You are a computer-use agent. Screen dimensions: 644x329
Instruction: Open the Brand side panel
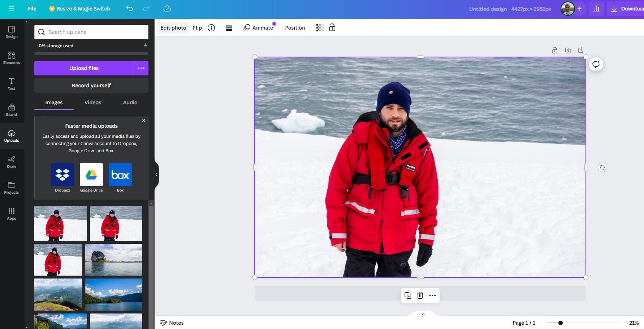(12, 110)
